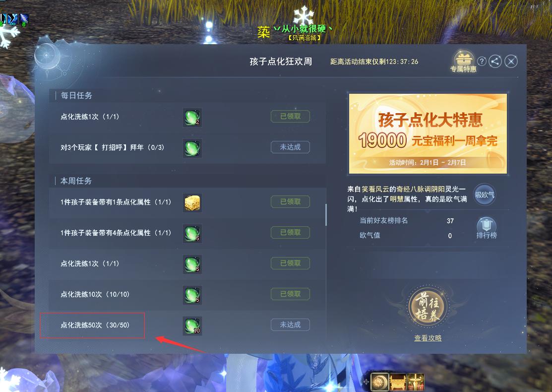Click green gem reward for 打招呼 task
Viewport: 552px width, 392px height.
[192, 148]
